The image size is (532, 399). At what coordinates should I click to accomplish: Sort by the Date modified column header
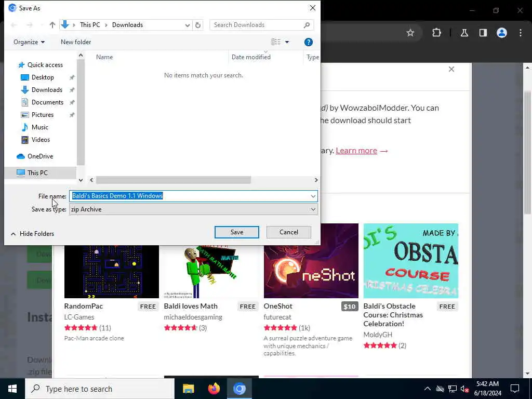[251, 57]
